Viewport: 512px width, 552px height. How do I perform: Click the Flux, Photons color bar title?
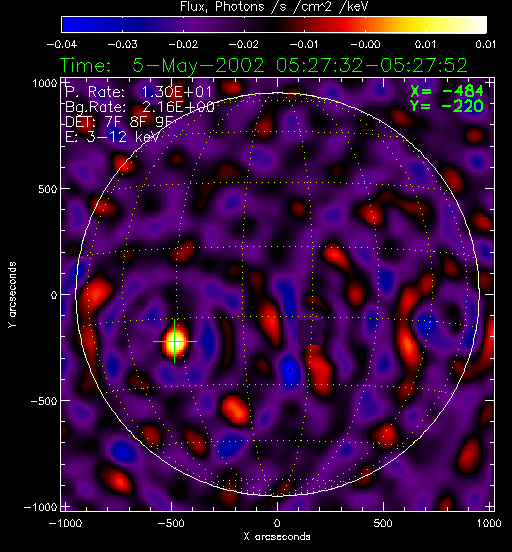tap(274, 6)
